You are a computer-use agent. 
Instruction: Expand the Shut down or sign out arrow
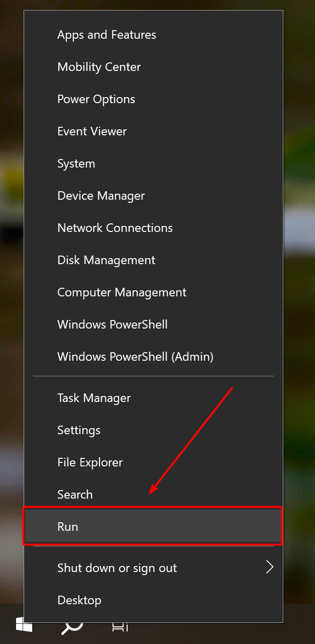tap(270, 568)
